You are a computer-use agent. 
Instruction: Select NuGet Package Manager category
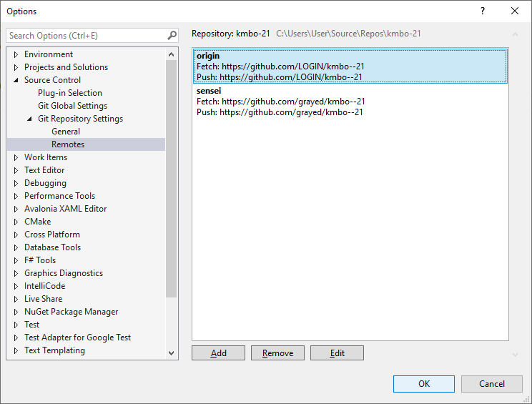pos(71,312)
